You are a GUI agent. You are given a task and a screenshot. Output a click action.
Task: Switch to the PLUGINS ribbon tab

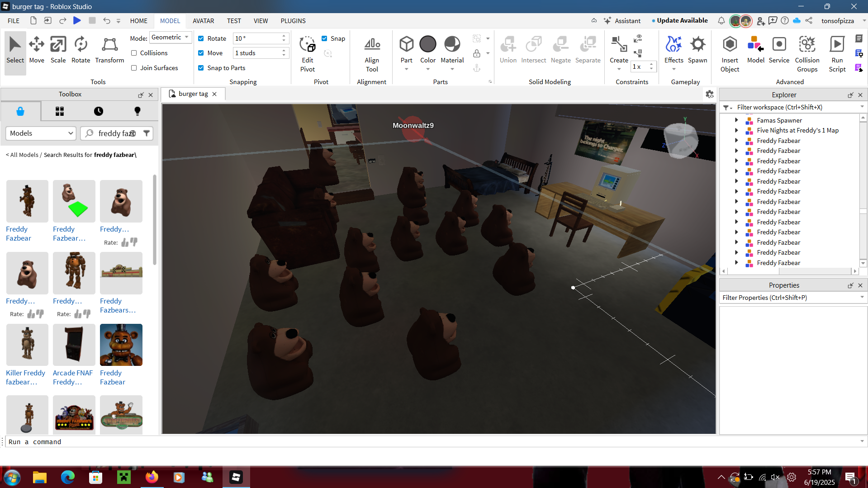click(293, 21)
